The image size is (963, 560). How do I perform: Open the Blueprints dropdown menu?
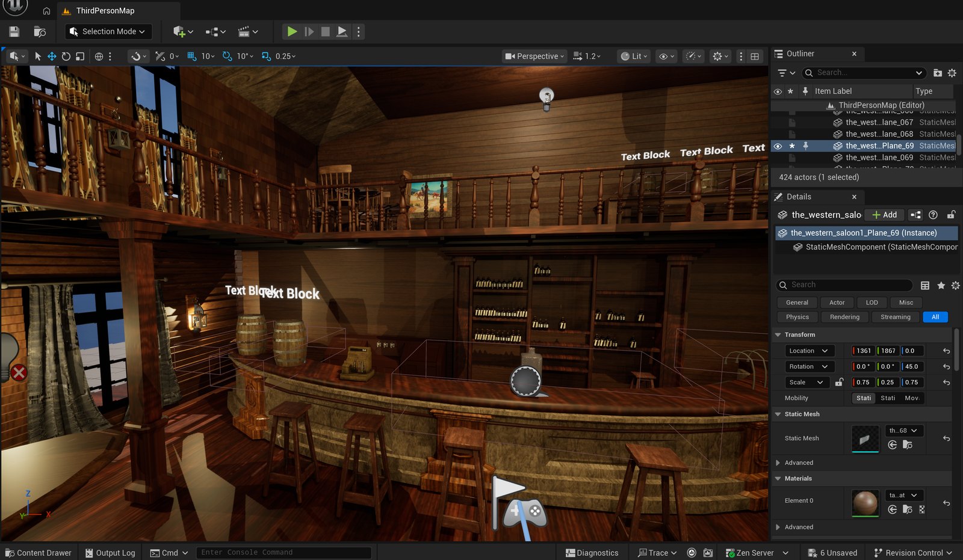tap(215, 31)
